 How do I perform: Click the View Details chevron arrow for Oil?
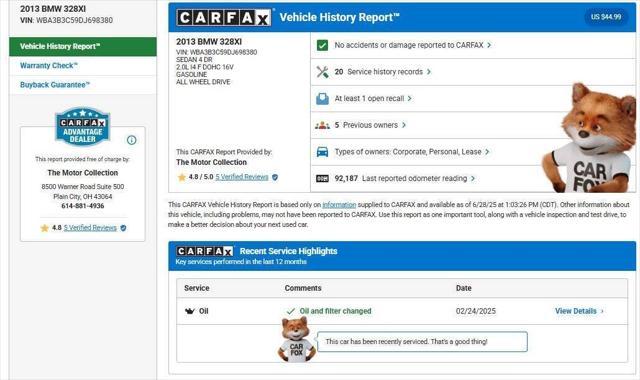pos(602,311)
